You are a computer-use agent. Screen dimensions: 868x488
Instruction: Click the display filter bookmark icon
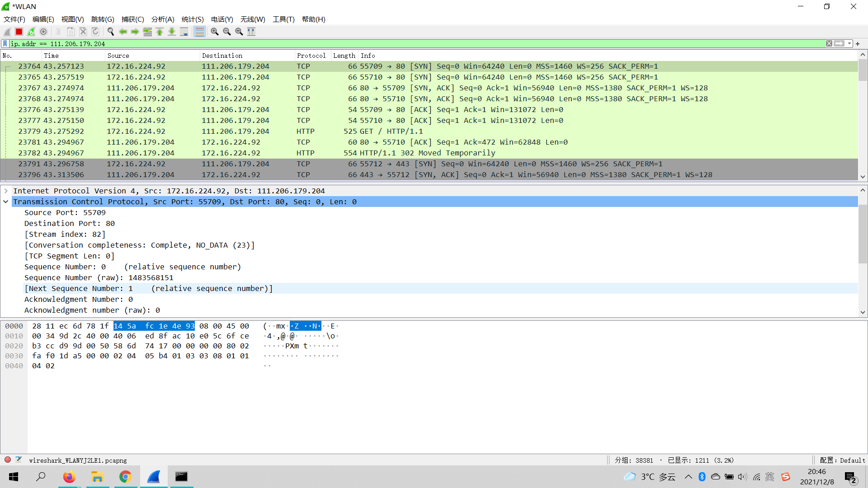[x=5, y=44]
